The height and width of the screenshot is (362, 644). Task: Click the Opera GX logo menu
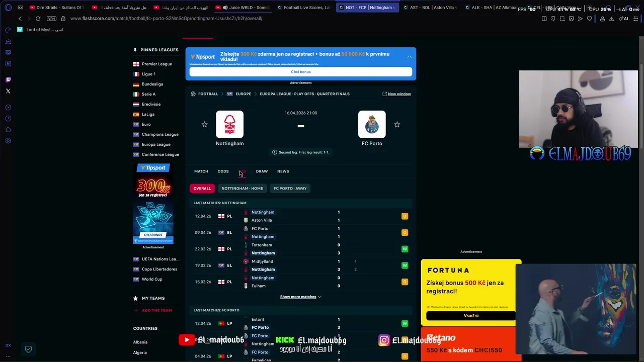coord(8,8)
